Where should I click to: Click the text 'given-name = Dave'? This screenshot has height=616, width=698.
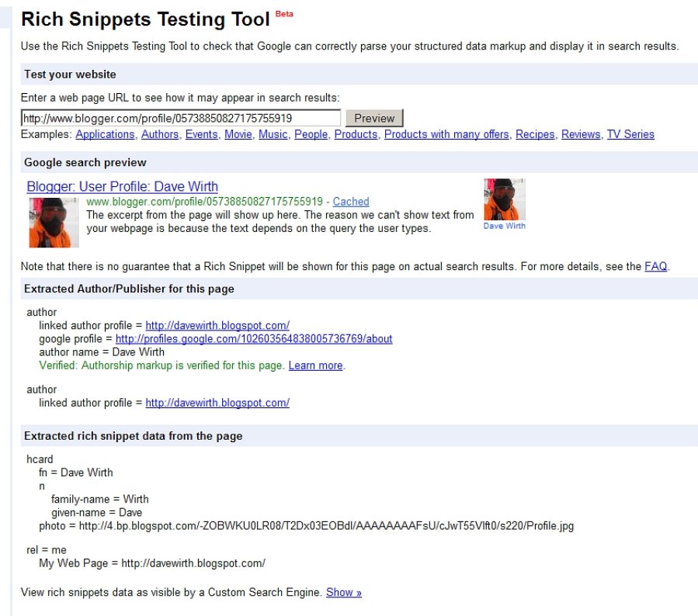coord(96,513)
